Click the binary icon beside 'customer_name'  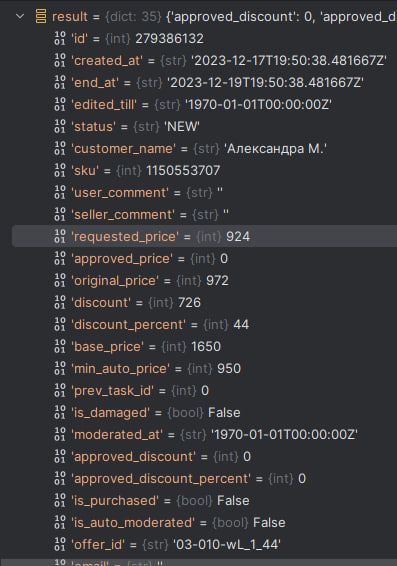coord(60,148)
